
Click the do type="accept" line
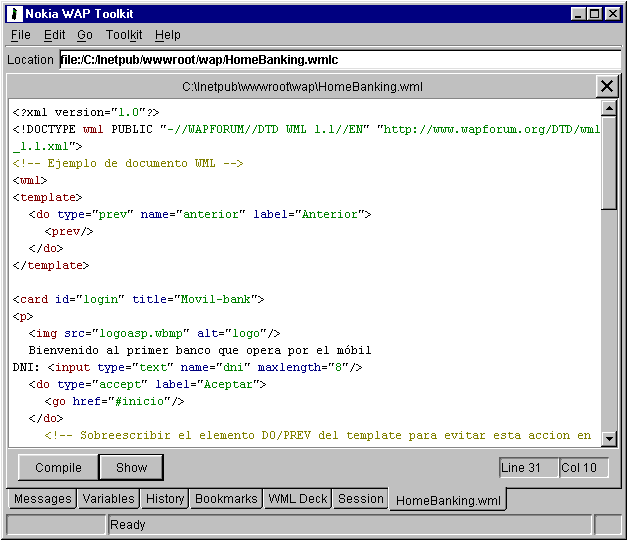(147, 384)
